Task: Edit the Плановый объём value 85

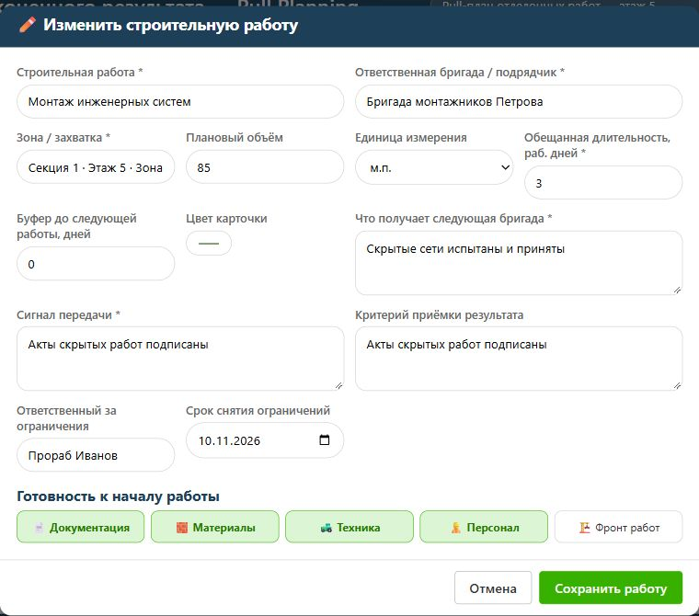Action: point(265,167)
